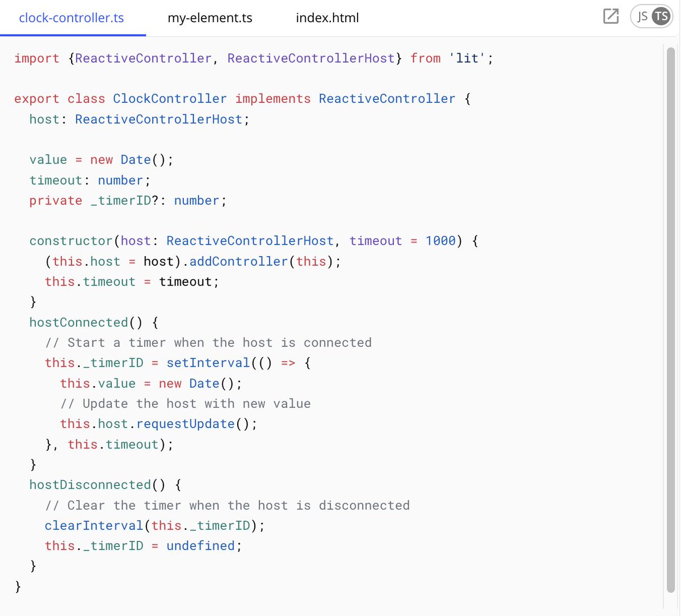Switch to the index.html tab
This screenshot has height=616, width=681.
(x=327, y=18)
